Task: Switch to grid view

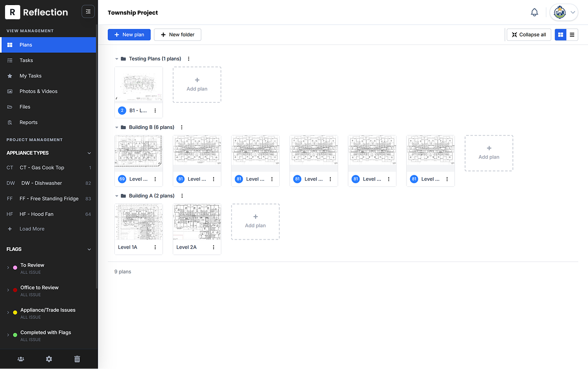Action: [x=560, y=34]
